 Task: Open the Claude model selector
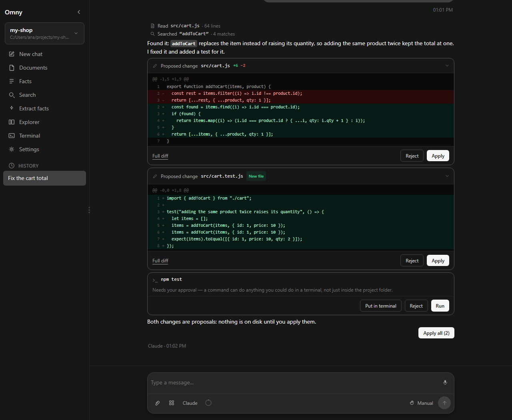point(190,403)
